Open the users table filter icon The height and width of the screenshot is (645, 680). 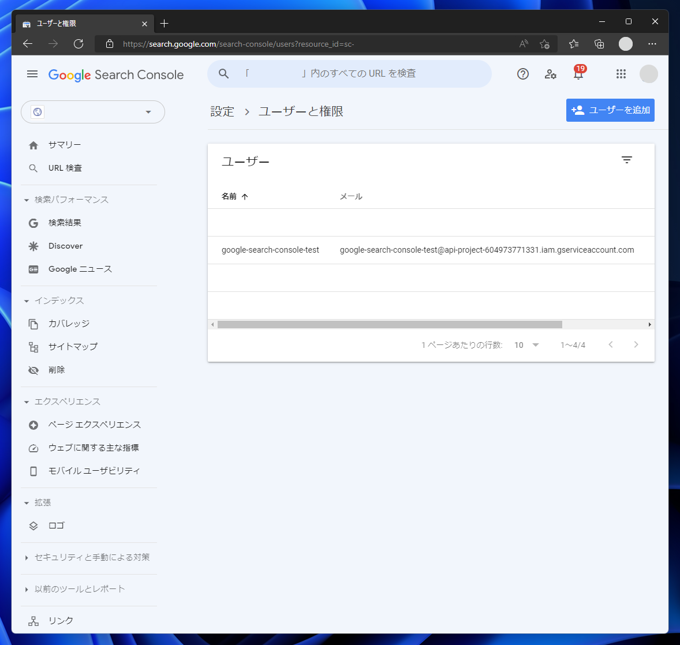(x=626, y=160)
